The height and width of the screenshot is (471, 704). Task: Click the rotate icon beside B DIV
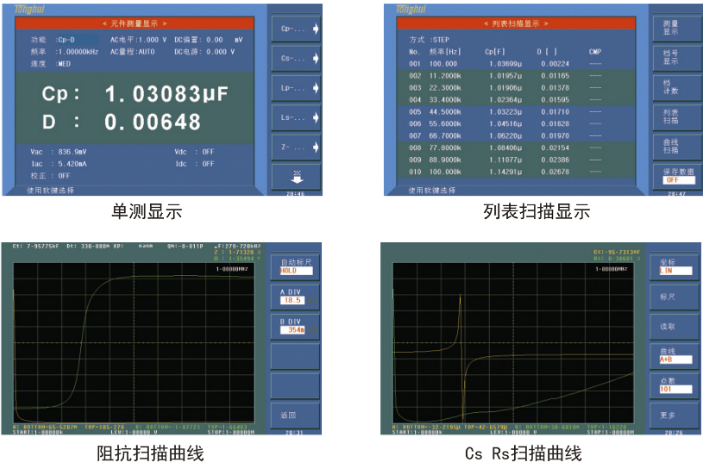(x=312, y=330)
